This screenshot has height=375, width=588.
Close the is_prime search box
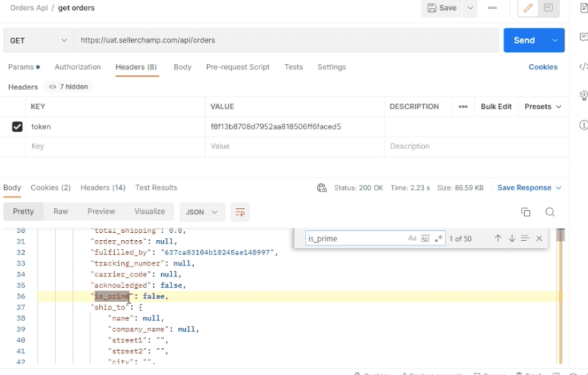click(539, 239)
